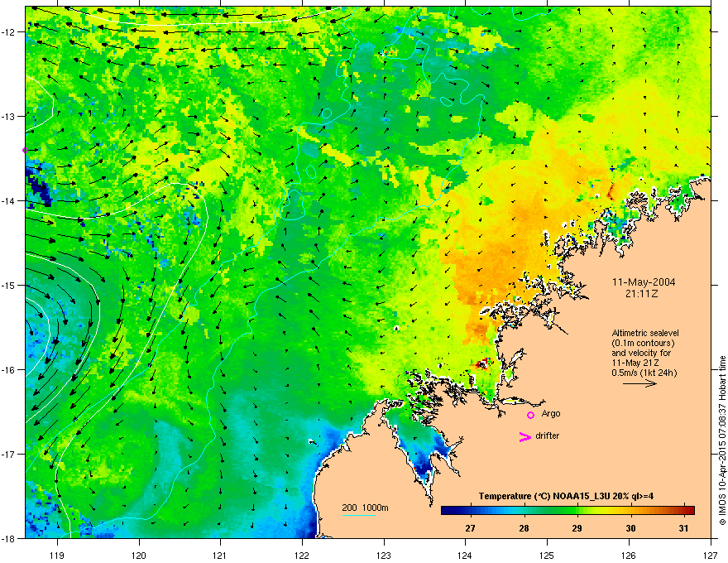The width and height of the screenshot is (728, 563).
Task: Click the longitude axis label 122
Action: (x=302, y=555)
